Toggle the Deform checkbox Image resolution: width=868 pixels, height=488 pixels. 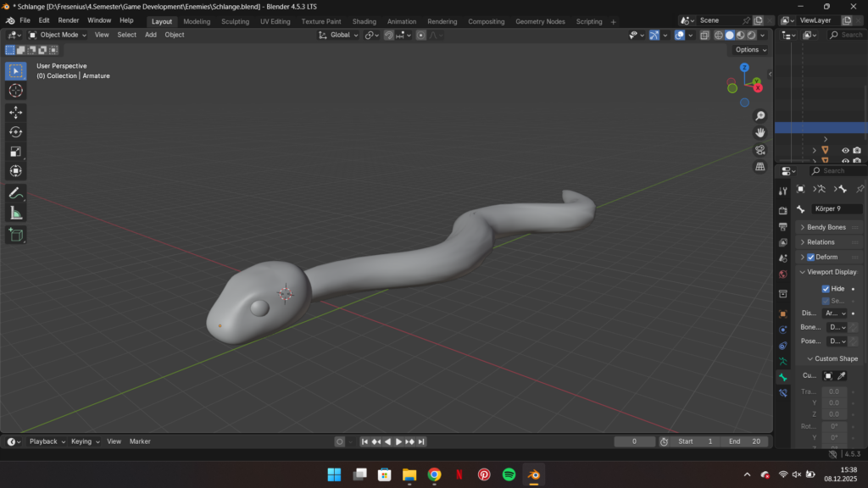810,257
